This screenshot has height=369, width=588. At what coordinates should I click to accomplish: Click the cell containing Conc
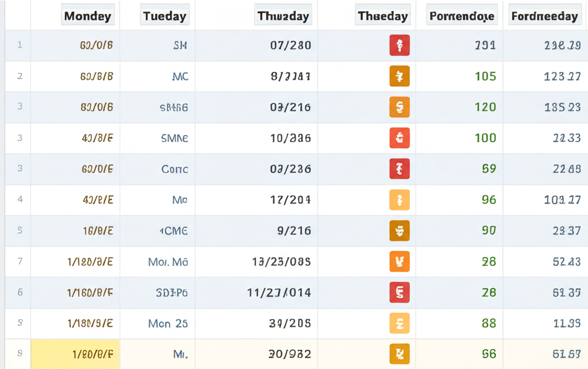[x=175, y=169]
